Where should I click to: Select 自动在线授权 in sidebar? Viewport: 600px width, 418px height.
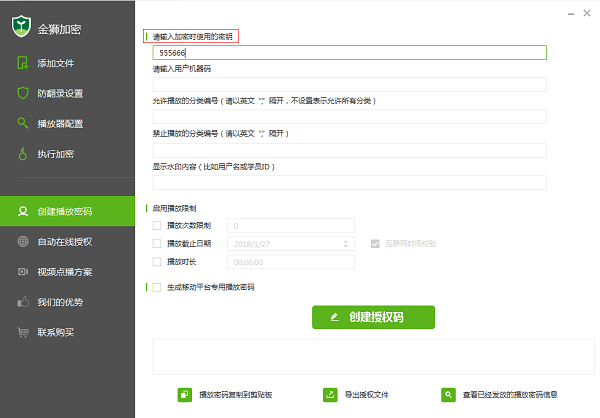[67, 242]
